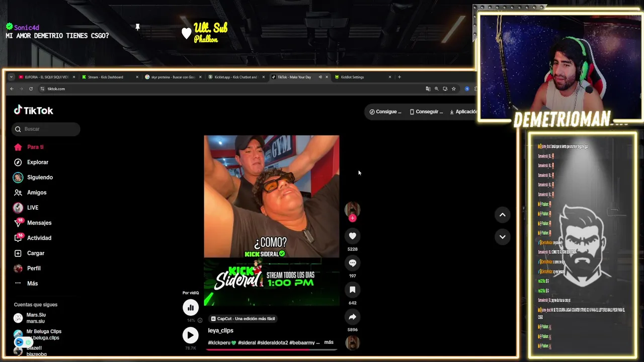Follow creator with the red plus badge
Screen dimensions: 644x362
click(352, 218)
